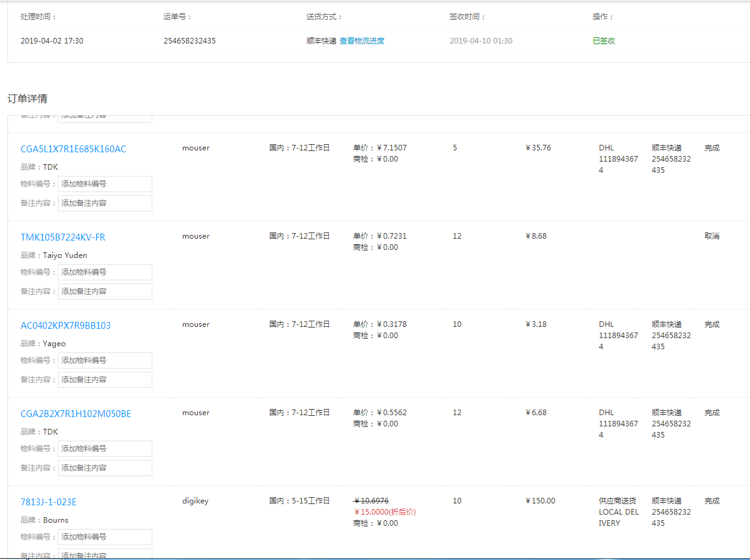
Task: Select 完成 status in the AC0402KPX7R9BB103 row
Action: (712, 324)
